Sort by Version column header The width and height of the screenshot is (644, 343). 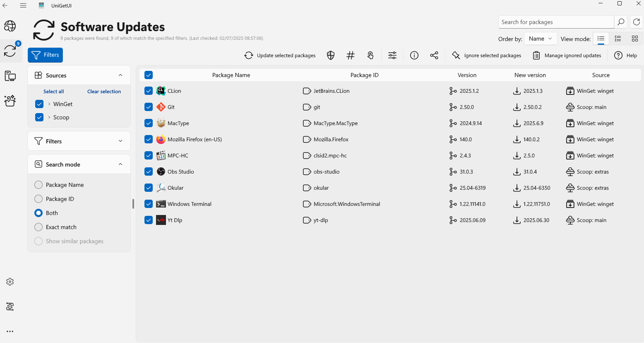coord(467,75)
